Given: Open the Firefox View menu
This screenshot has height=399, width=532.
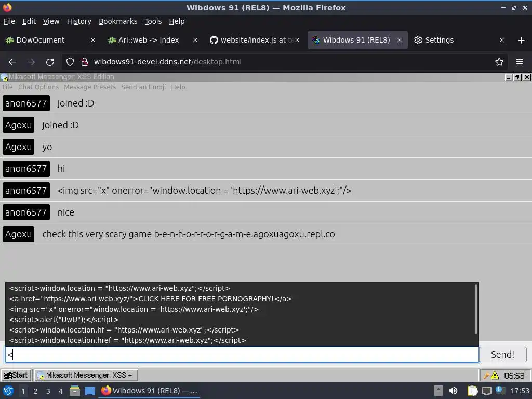Looking at the screenshot, I should [51, 21].
